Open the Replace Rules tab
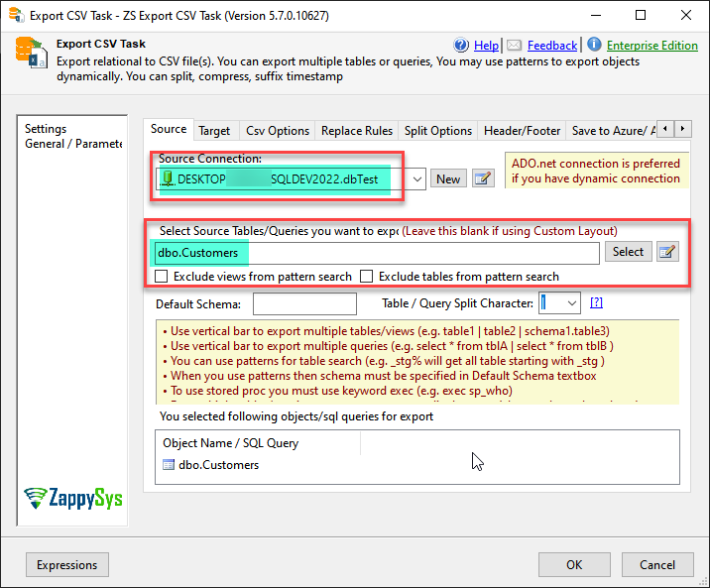 coord(357,131)
